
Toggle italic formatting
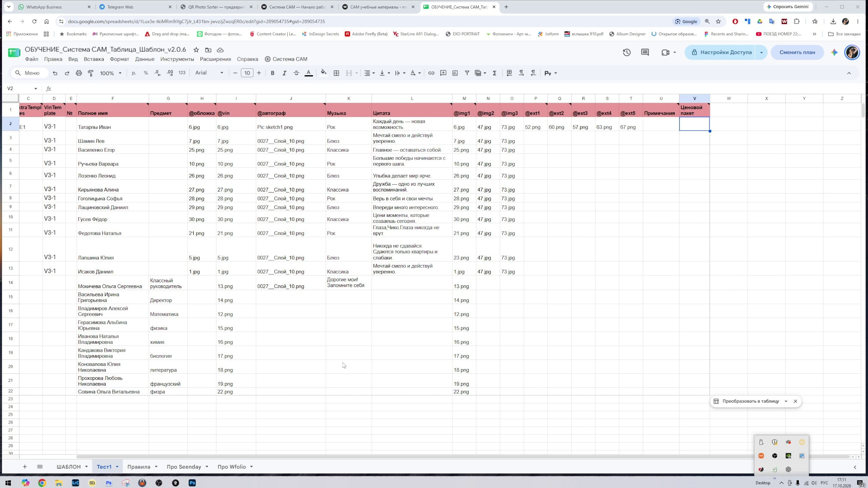pos(284,73)
